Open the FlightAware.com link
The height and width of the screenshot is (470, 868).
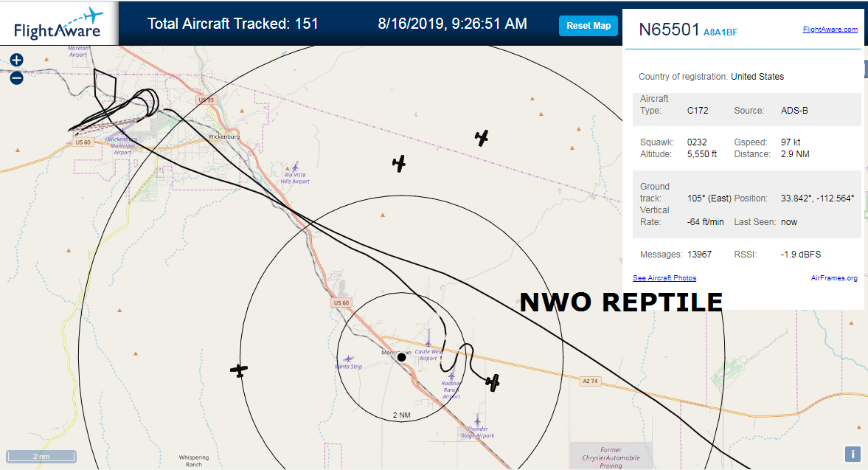(x=830, y=30)
